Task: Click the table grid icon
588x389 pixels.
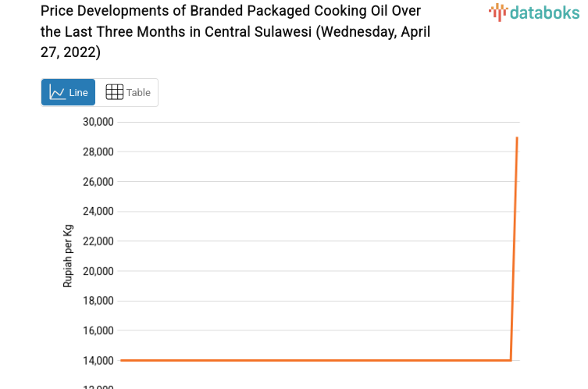Action: [x=114, y=92]
